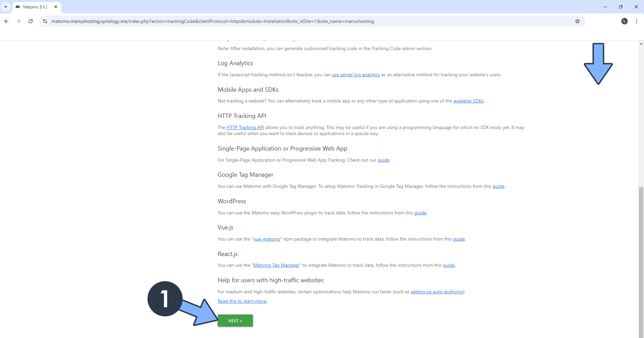This screenshot has height=338, width=644.
Task: Open site information icon in address bar
Action: point(45,21)
